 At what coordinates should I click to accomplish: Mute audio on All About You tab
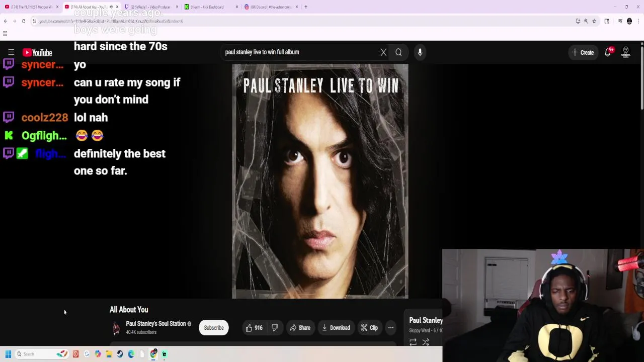click(111, 7)
